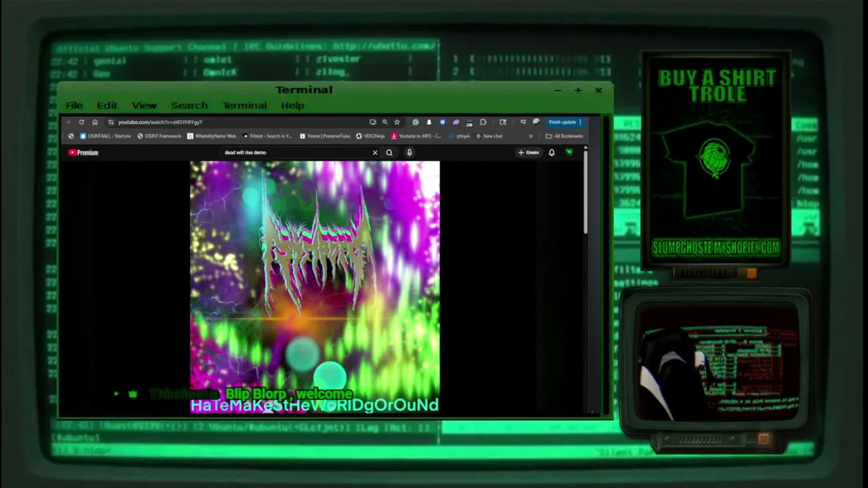Maximize the Terminal window with plus button

(578, 90)
